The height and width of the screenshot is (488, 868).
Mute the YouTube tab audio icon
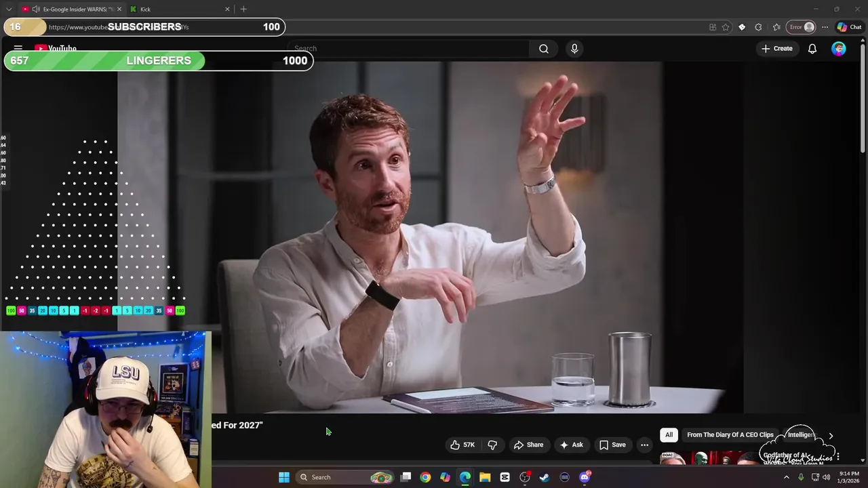[x=35, y=9]
